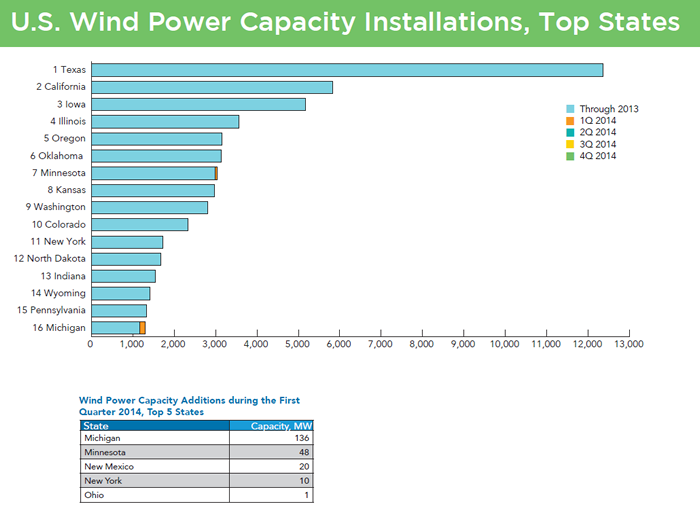Click the '15 Pennsylvania' axis label
Viewport: 700px width, 526px height.
point(51,310)
